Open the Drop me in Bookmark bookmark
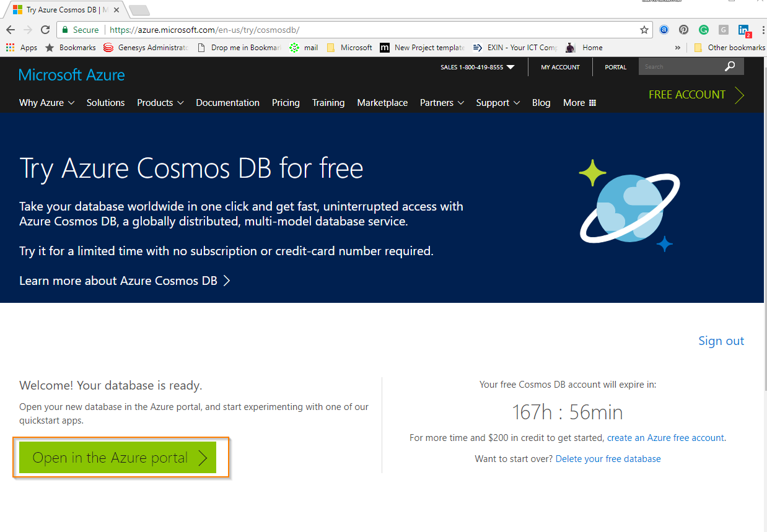The height and width of the screenshot is (532, 767). 239,48
